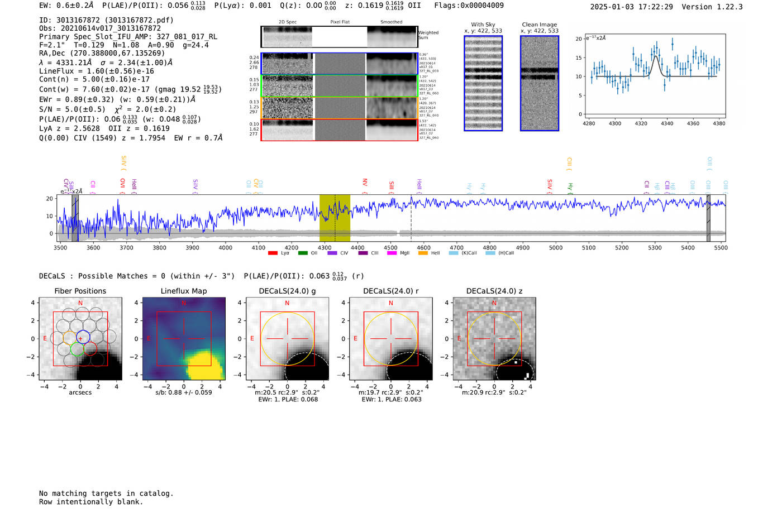Click 'No matching targets in catalog.' text
This screenshot has height=532, width=782.
pyautogui.click(x=106, y=493)
